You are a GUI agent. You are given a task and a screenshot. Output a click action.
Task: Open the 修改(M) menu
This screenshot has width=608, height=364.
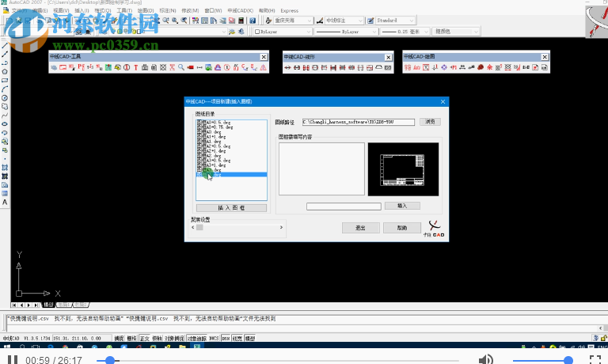pos(190,10)
